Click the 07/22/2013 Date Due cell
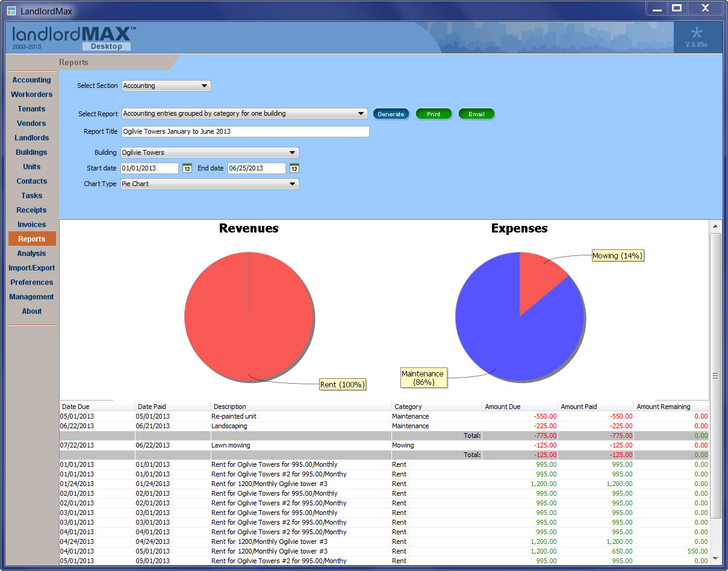This screenshot has width=728, height=571. (97, 445)
